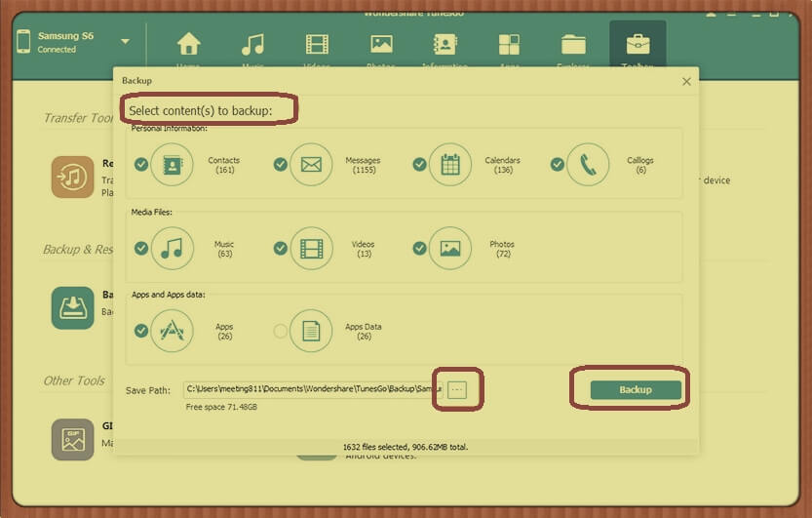Open the Explorer folder tab
Screen dimensions: 812x518
[573, 45]
